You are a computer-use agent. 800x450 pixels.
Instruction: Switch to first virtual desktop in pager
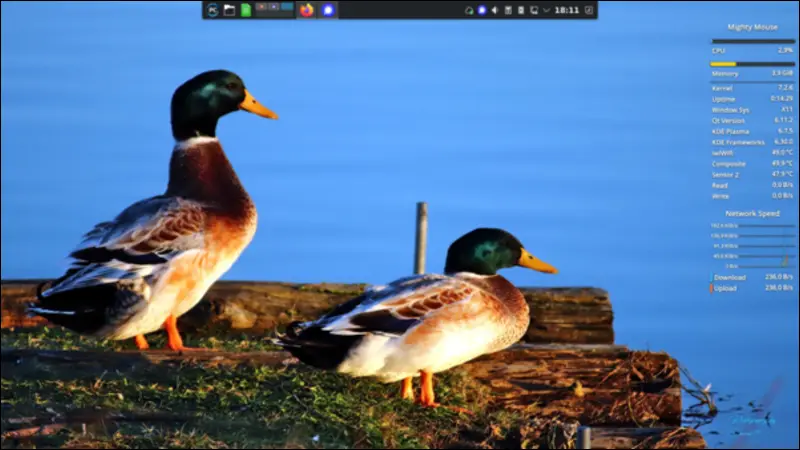click(x=262, y=7)
